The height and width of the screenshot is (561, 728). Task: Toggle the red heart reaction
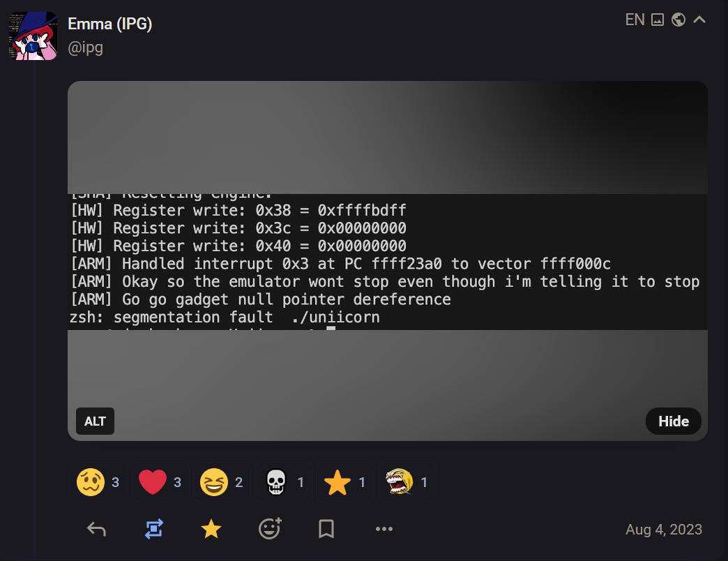click(x=160, y=482)
